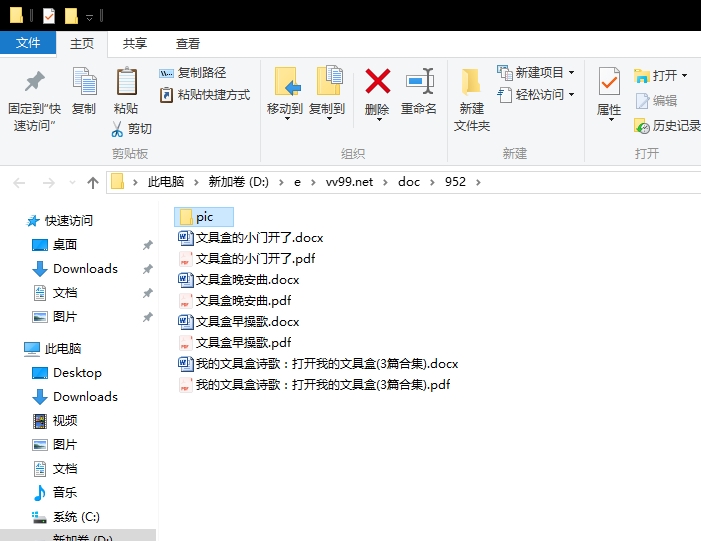
Task: Select 文具盒早操歌.docx file
Action: [238, 321]
